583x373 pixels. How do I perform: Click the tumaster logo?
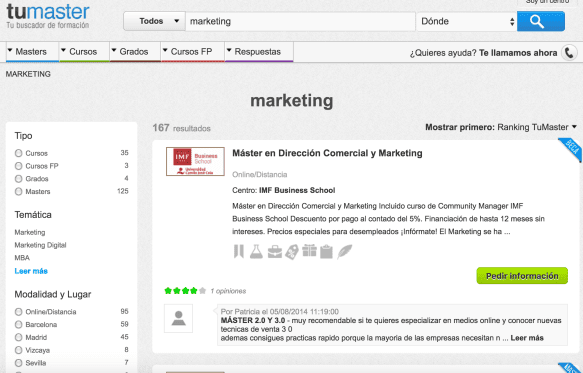click(x=48, y=16)
